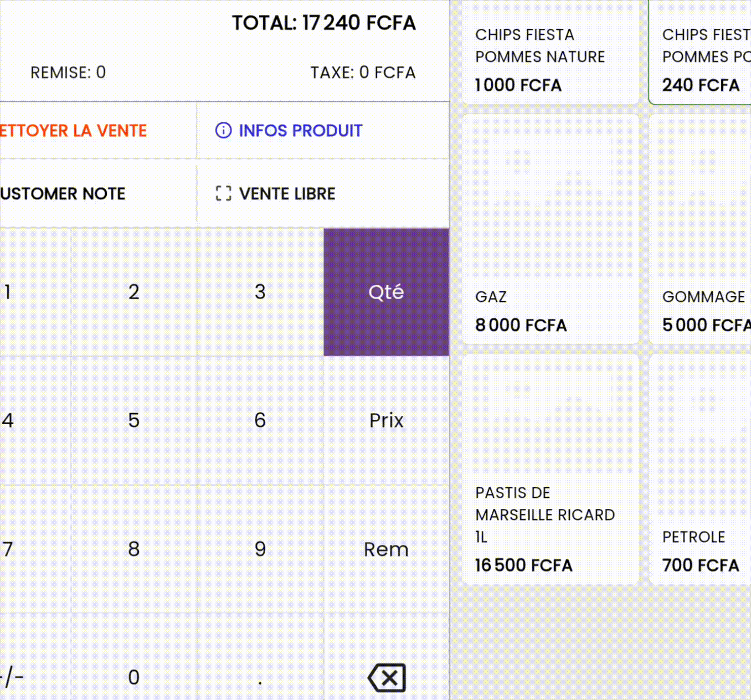This screenshot has width=751, height=700.
Task: Add the Petrole 700 FCFA product
Action: coord(701,470)
